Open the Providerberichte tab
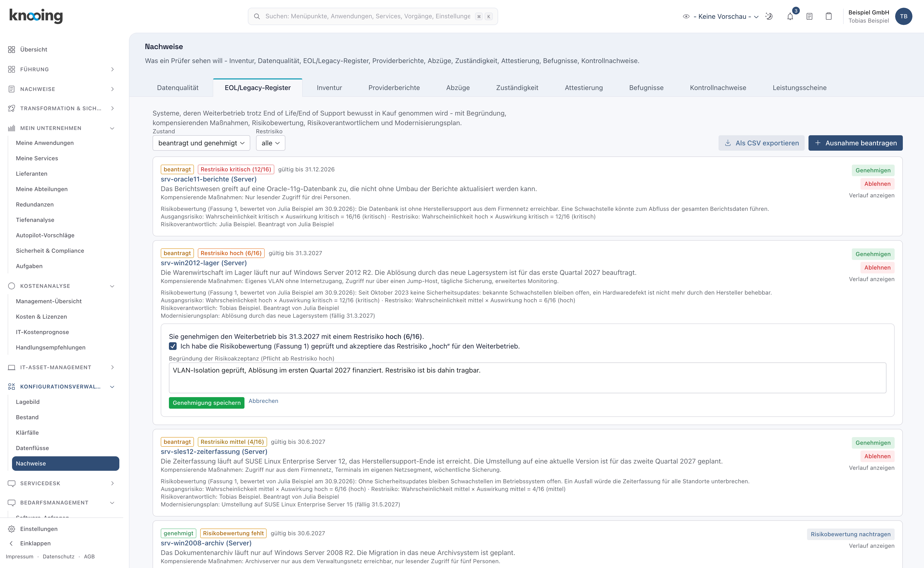The width and height of the screenshot is (924, 568). coord(394,88)
